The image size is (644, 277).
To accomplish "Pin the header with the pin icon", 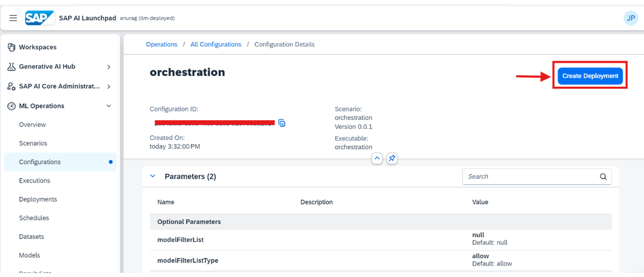I will pos(392,158).
